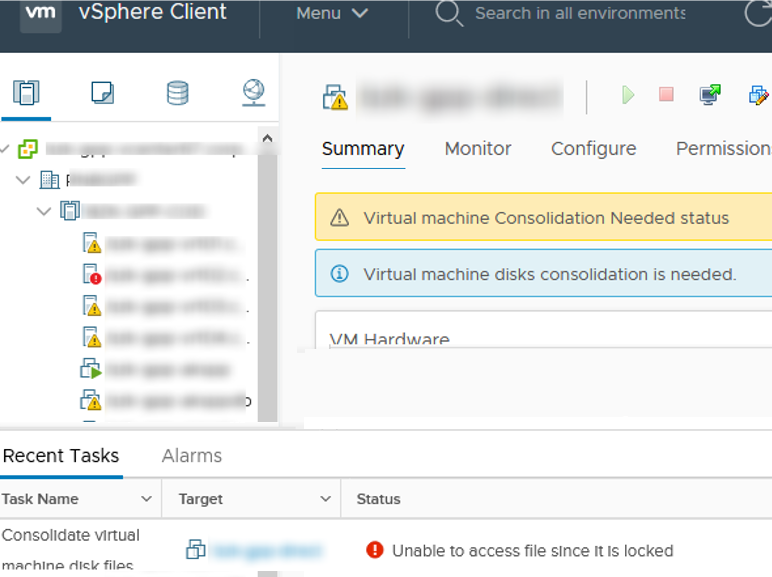Open the Configure tab
The height and width of the screenshot is (577, 772).
tap(593, 149)
